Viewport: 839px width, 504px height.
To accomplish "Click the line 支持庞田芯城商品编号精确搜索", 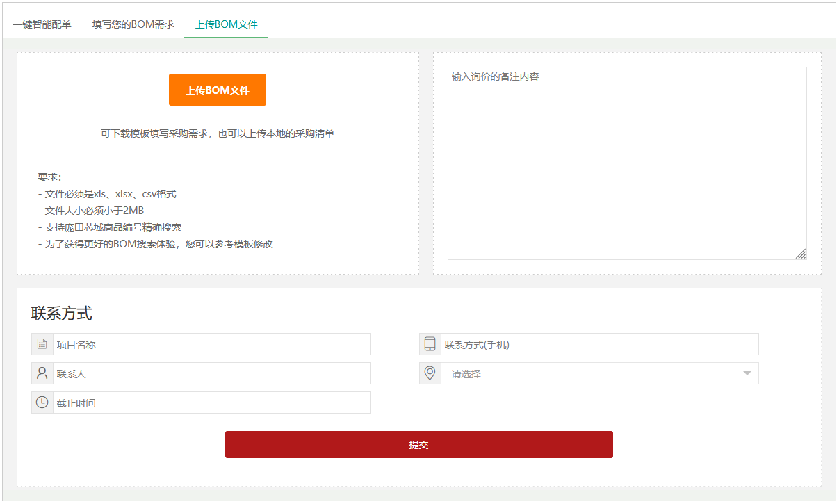I will coord(110,227).
